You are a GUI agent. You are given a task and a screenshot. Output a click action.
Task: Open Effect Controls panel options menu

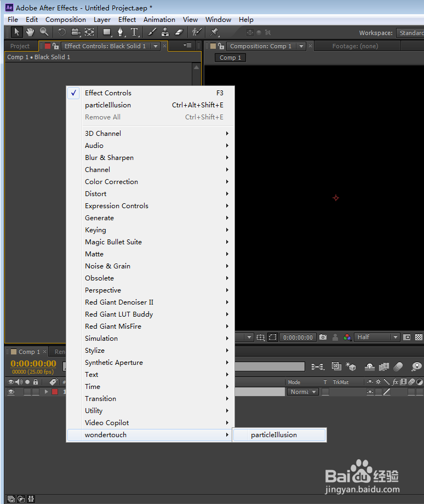coord(188,45)
